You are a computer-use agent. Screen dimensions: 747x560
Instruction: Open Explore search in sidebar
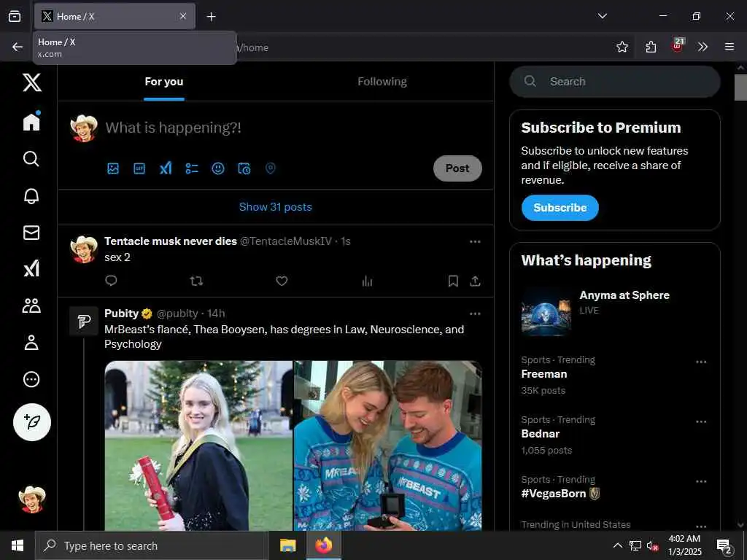pyautogui.click(x=31, y=158)
